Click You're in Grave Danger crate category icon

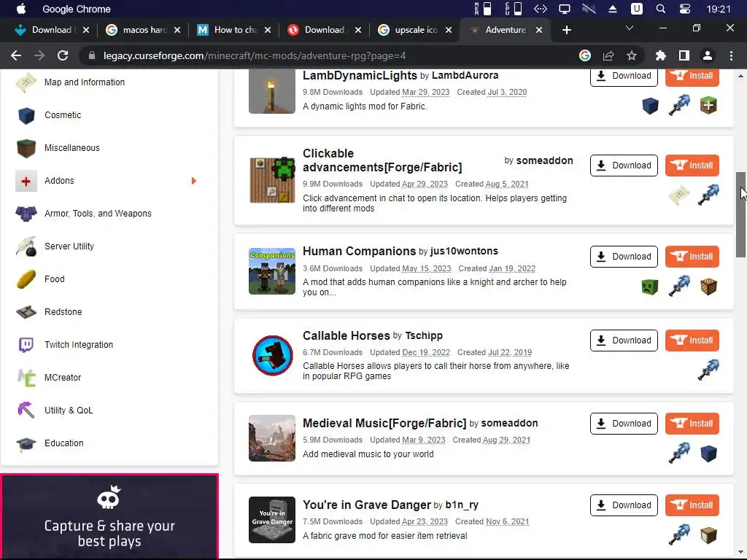708,535
